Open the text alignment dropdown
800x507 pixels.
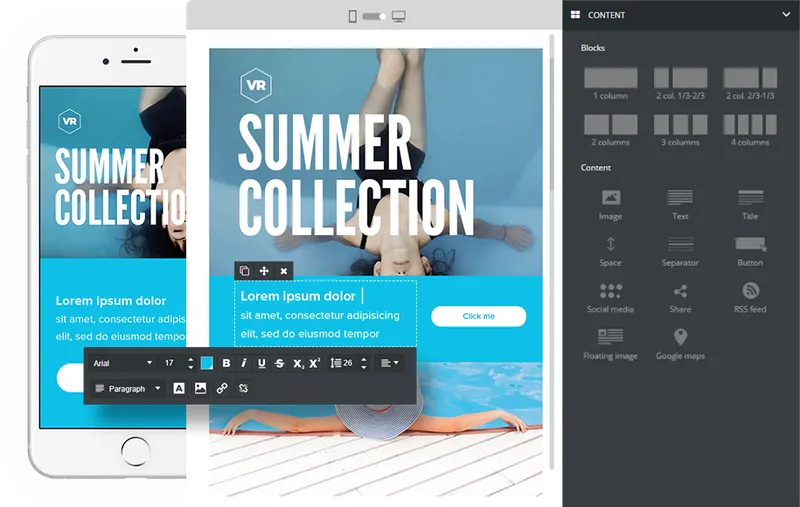tap(390, 363)
